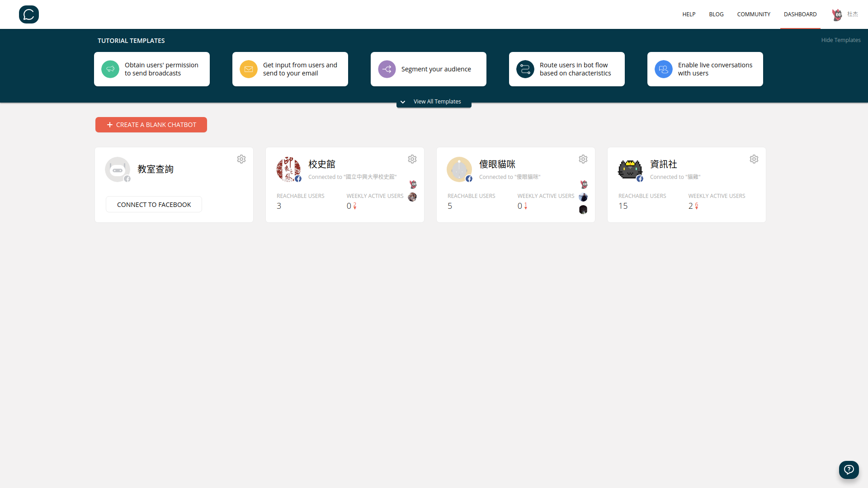This screenshot has width=868, height=488.
Task: Open the help question mark widget
Action: 849,469
